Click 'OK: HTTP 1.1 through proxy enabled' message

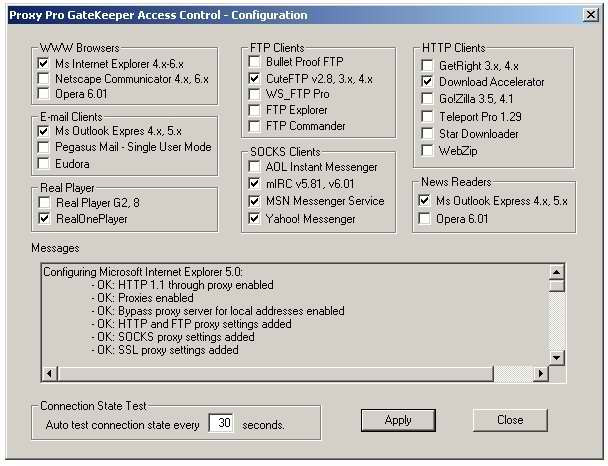tap(183, 285)
